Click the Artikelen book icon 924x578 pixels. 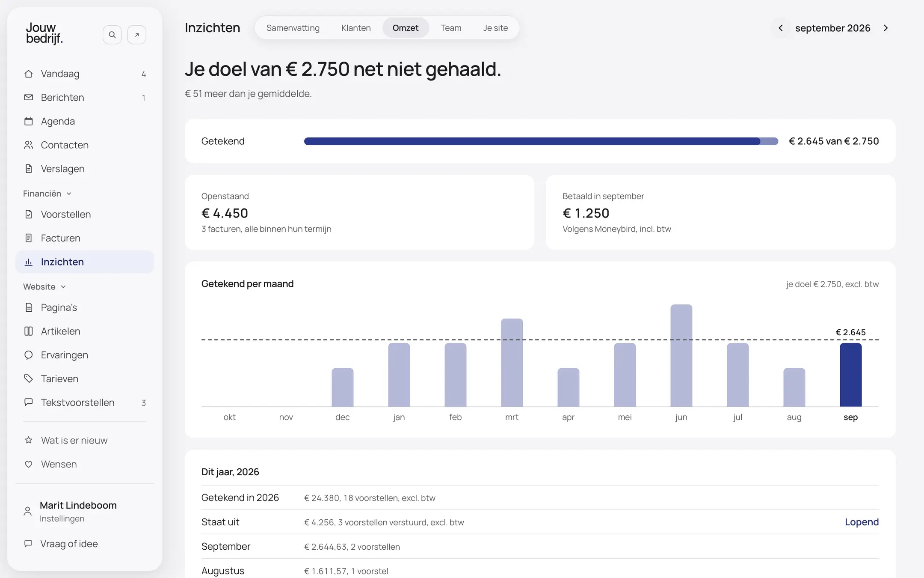point(29,331)
